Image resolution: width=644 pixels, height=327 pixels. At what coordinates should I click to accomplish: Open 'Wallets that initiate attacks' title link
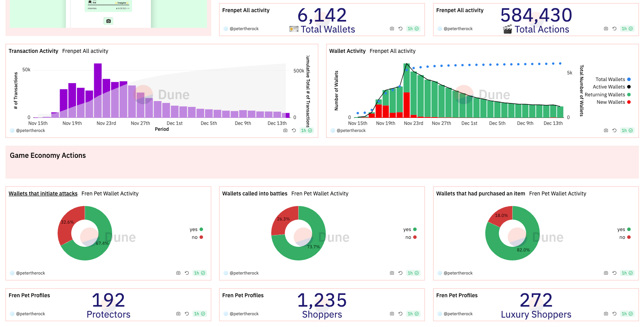[x=43, y=193]
